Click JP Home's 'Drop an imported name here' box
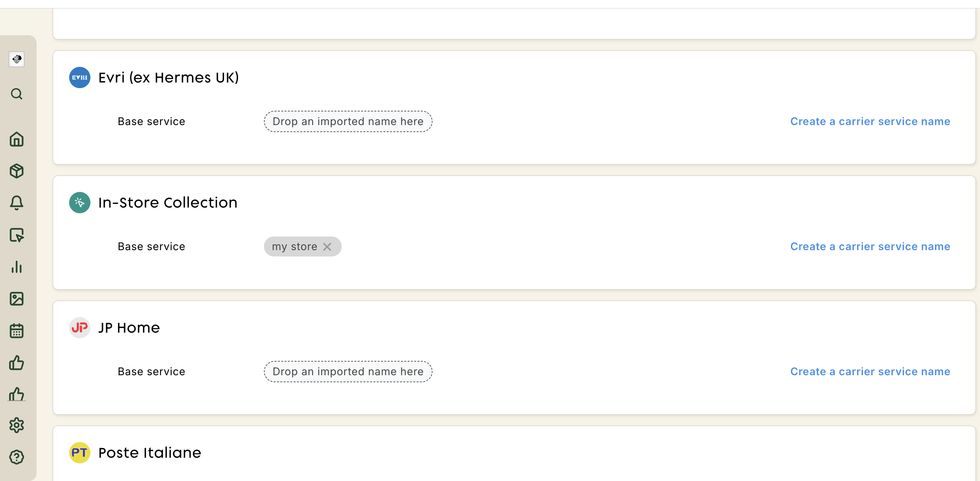This screenshot has height=481, width=980. [348, 372]
